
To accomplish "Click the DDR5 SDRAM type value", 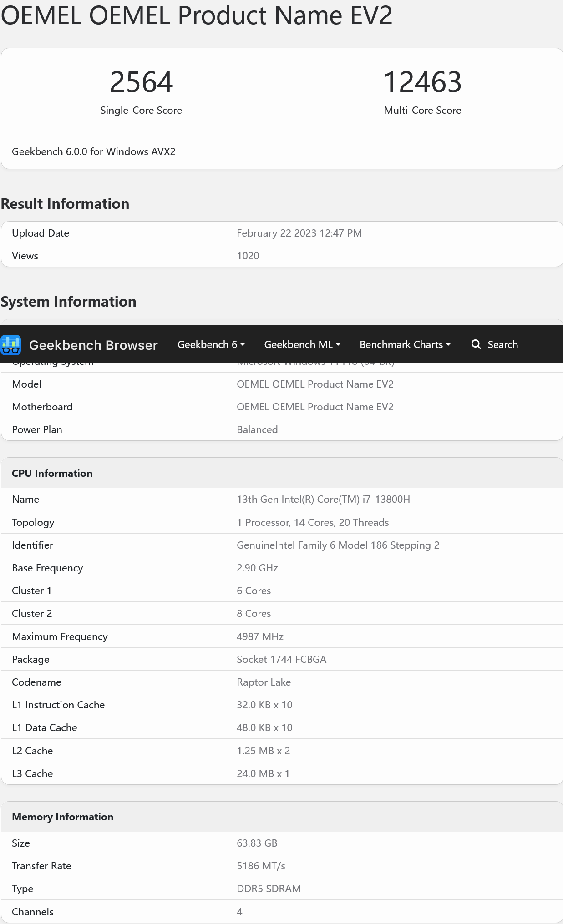I will tap(269, 889).
